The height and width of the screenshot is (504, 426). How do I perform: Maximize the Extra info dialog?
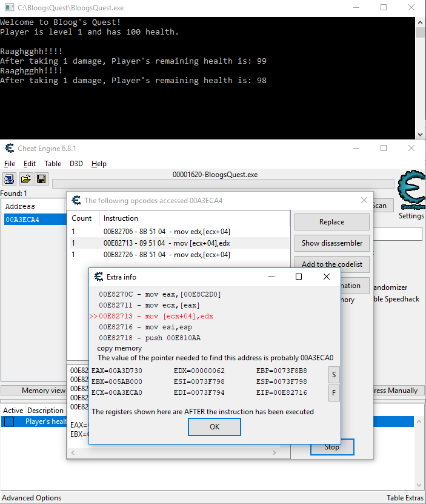[x=299, y=277]
